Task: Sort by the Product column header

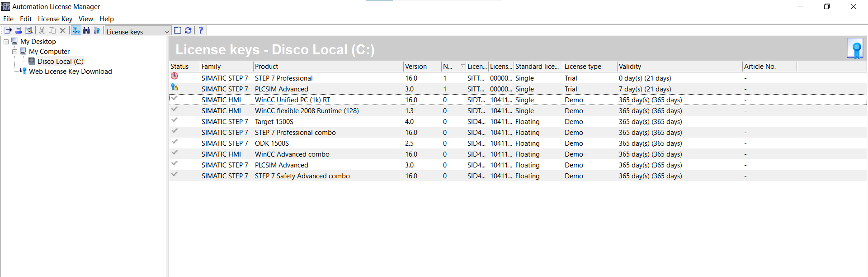Action: point(267,67)
